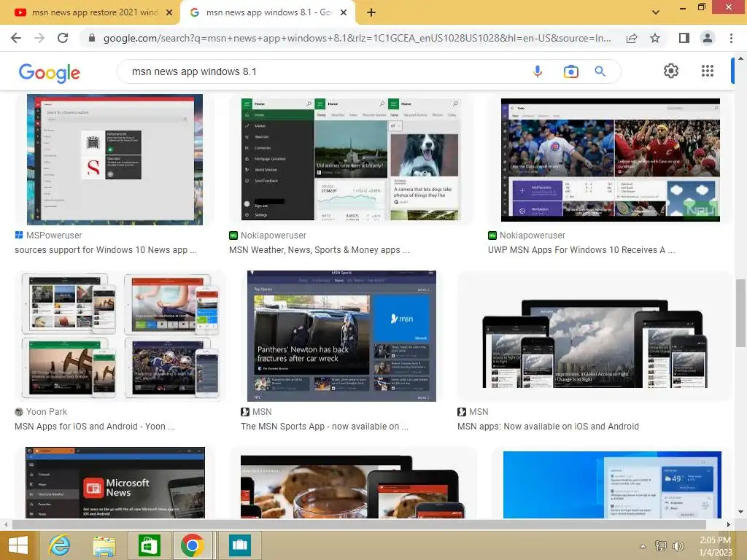The image size is (747, 560).
Task: Open the taskbar clock showing 2:05 PM
Action: [x=715, y=545]
